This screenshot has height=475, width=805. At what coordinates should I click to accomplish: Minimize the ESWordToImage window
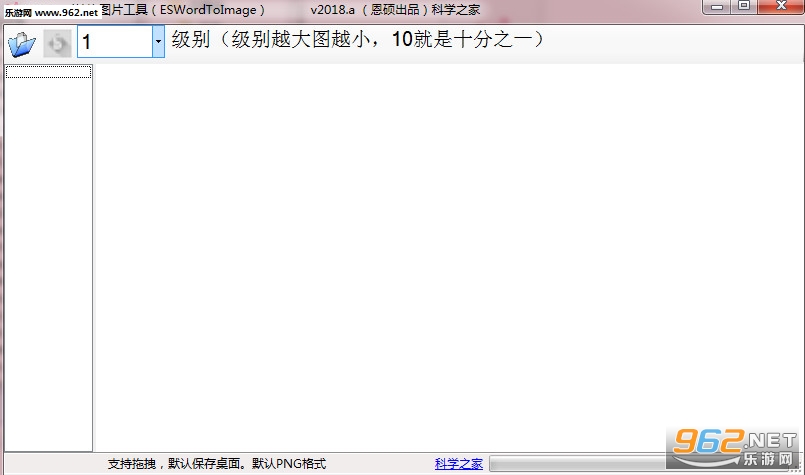[x=717, y=7]
